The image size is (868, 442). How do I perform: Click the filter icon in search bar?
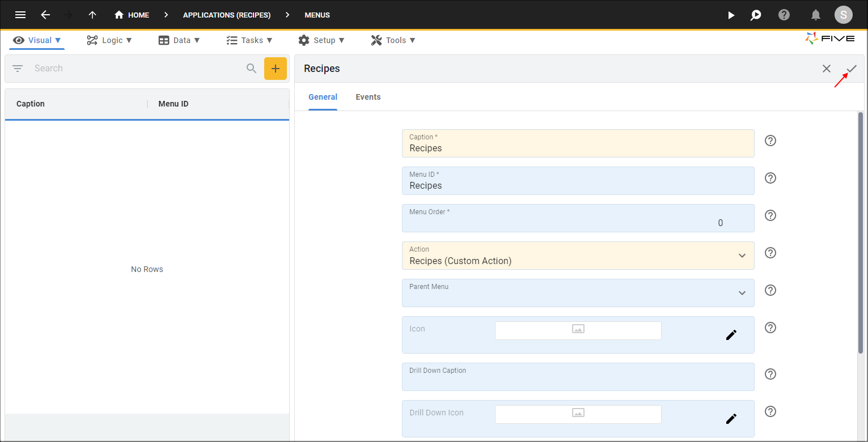(x=18, y=69)
